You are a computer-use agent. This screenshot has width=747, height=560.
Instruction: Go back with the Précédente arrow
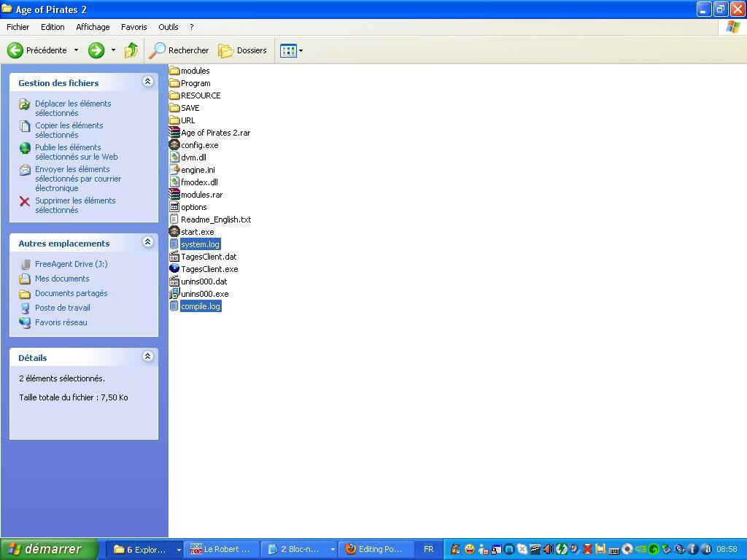[37, 50]
